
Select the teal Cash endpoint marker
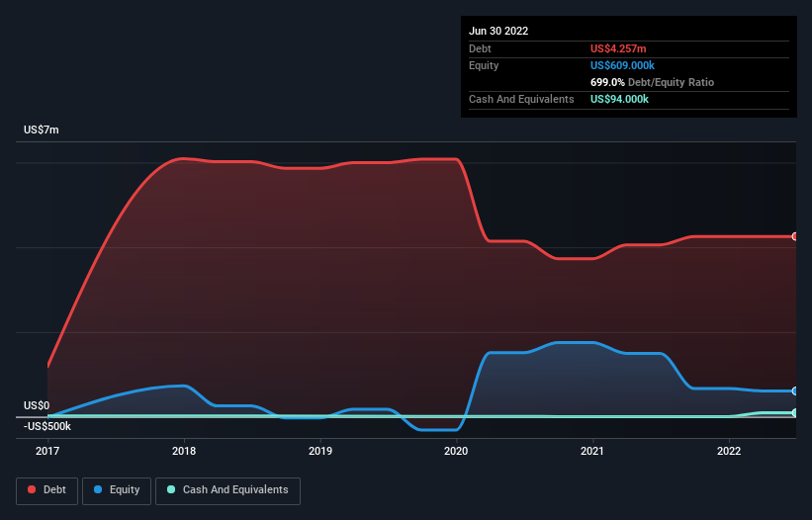795,413
